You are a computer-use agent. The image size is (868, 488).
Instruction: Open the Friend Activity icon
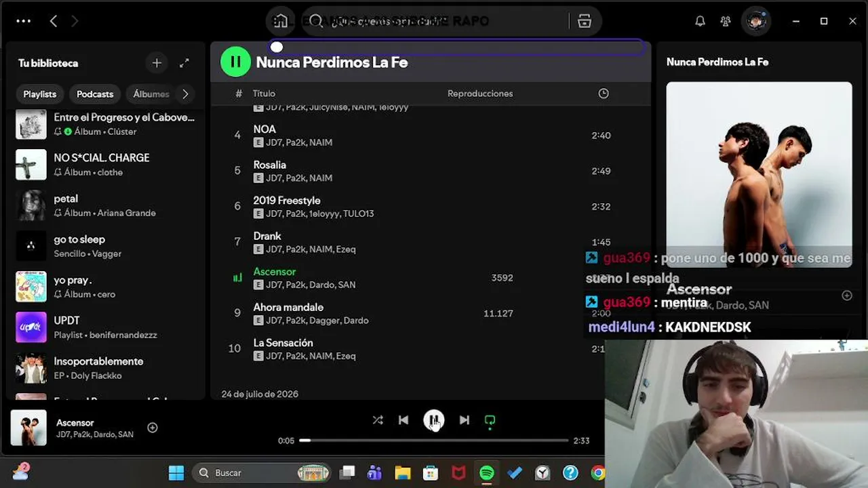pyautogui.click(x=726, y=21)
